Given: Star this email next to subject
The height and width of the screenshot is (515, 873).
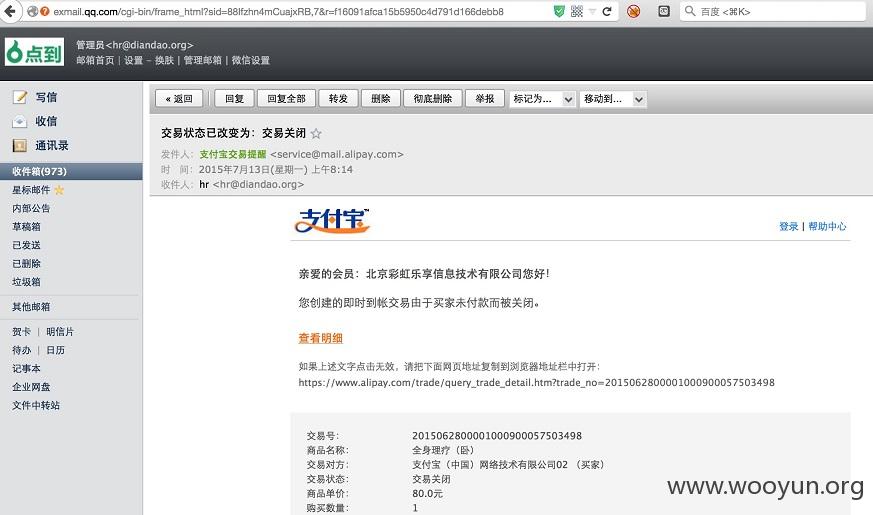Looking at the screenshot, I should pos(316,133).
